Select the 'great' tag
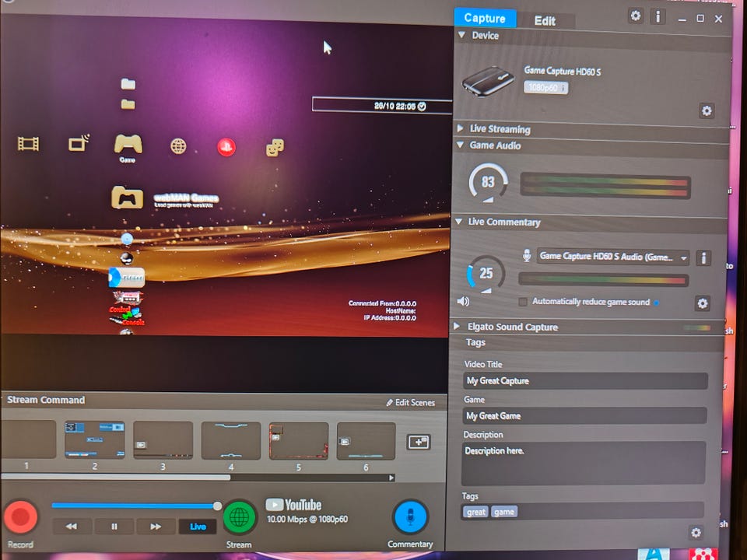This screenshot has height=560, width=747. click(476, 512)
